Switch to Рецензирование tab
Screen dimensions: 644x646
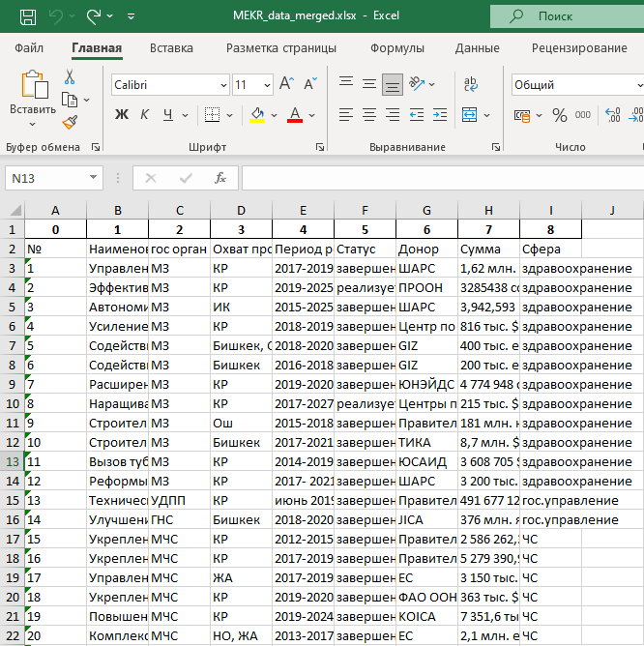click(579, 48)
